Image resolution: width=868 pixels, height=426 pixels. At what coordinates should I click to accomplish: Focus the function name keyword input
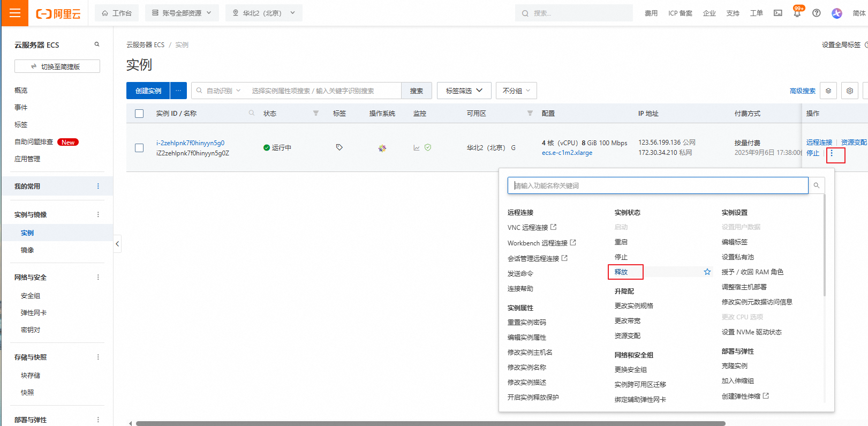[658, 185]
